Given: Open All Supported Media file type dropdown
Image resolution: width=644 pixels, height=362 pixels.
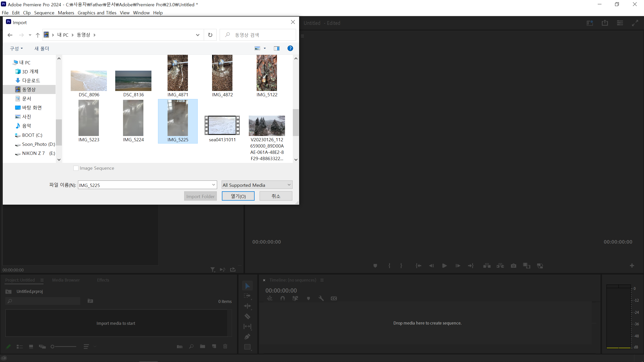Looking at the screenshot, I should click(x=257, y=185).
